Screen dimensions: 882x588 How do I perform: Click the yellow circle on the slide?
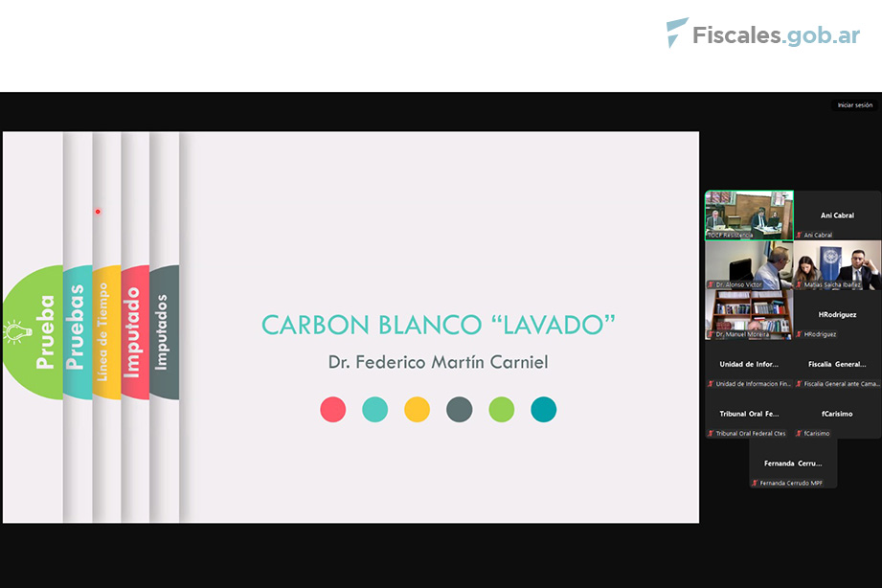coord(417,410)
